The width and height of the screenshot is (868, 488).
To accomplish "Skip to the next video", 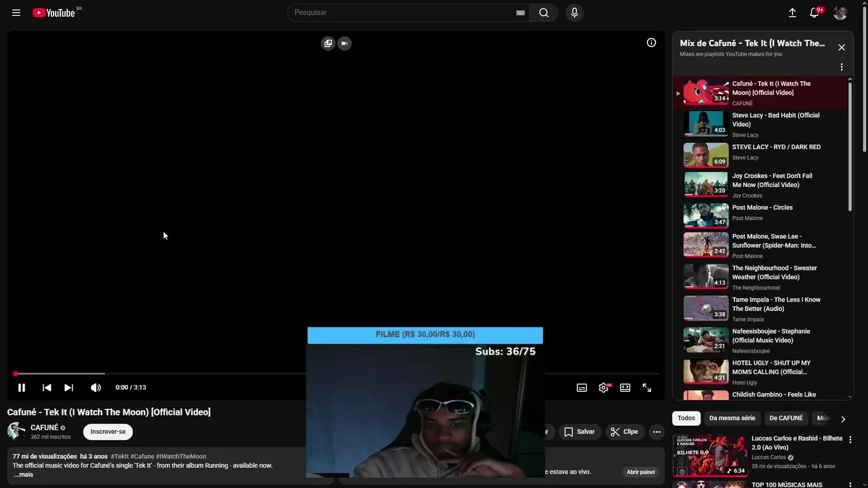I will [x=68, y=388].
